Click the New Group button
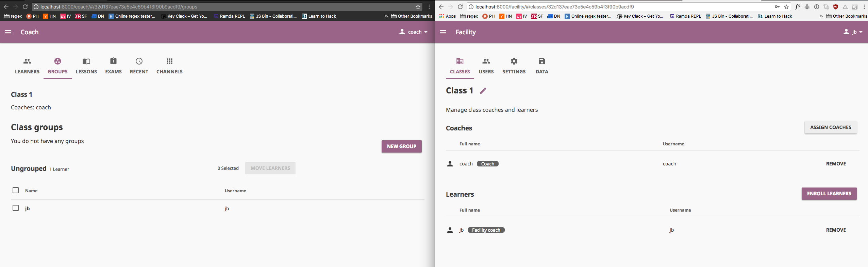The height and width of the screenshot is (267, 868). pyautogui.click(x=401, y=146)
